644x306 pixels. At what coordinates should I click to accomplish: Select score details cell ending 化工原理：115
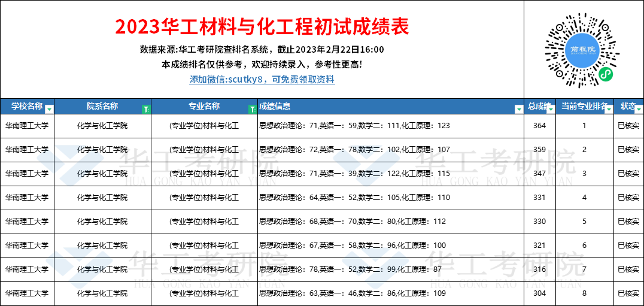[x=391, y=174]
